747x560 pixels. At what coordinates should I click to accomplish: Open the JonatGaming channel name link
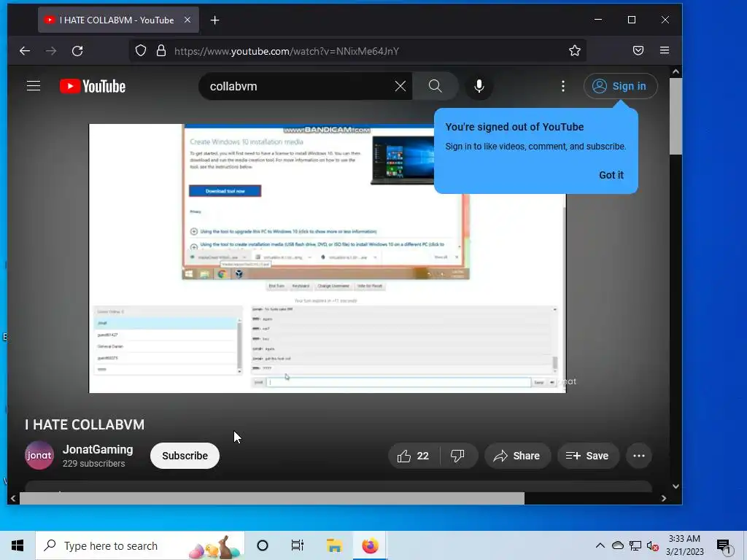click(x=98, y=449)
